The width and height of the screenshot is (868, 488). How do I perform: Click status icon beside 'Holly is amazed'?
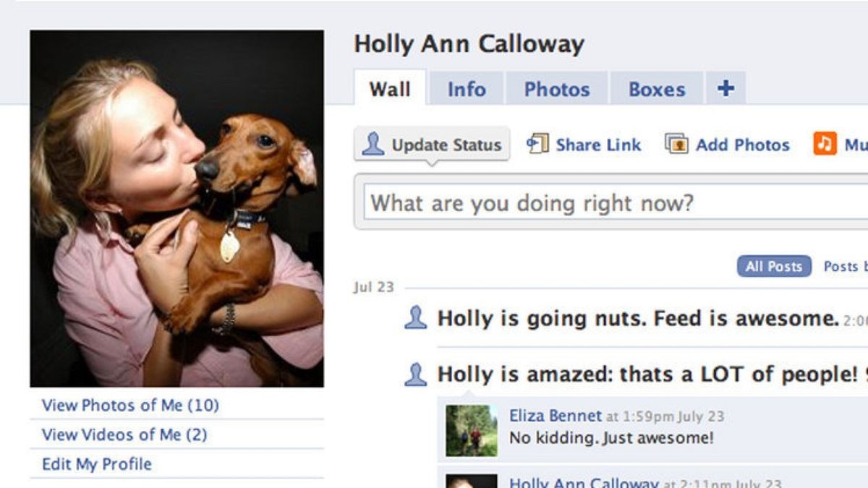[x=415, y=374]
